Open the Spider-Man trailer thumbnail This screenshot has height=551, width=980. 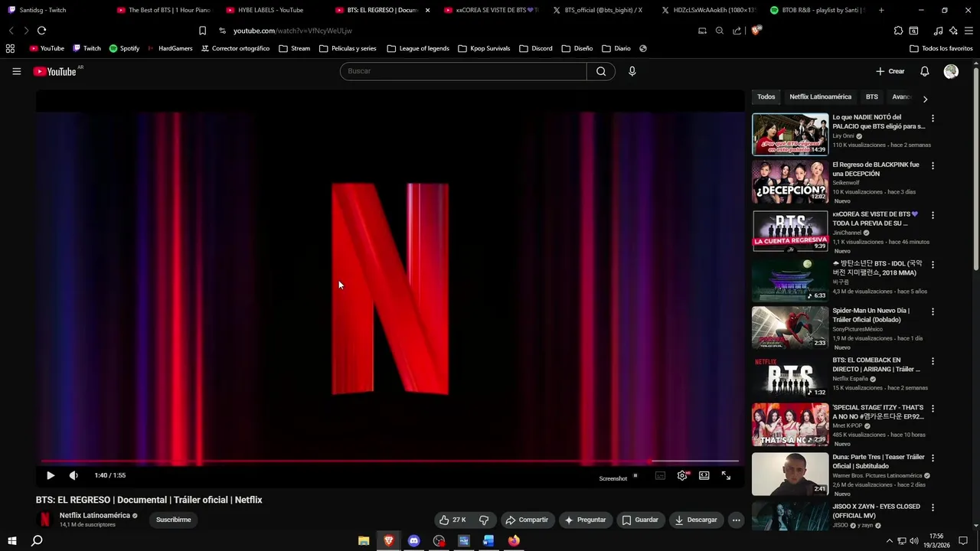[x=790, y=328]
